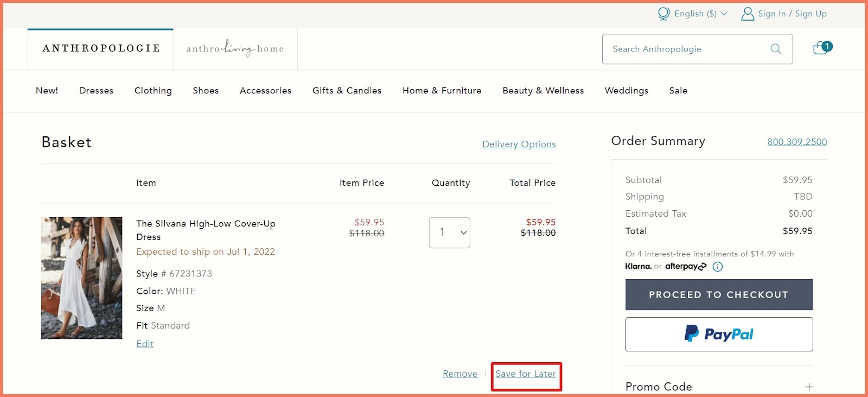This screenshot has height=397, width=868.
Task: Click Save for Later link
Action: [x=526, y=374]
